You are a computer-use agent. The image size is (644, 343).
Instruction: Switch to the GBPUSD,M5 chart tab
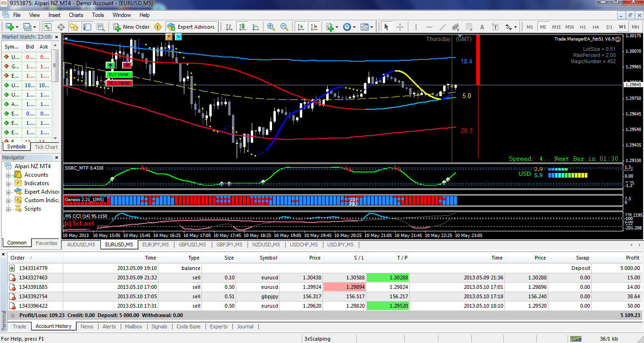[x=192, y=245]
